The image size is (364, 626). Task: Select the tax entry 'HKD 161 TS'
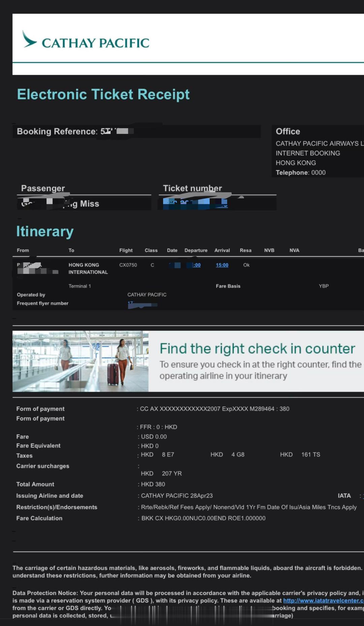(x=300, y=455)
